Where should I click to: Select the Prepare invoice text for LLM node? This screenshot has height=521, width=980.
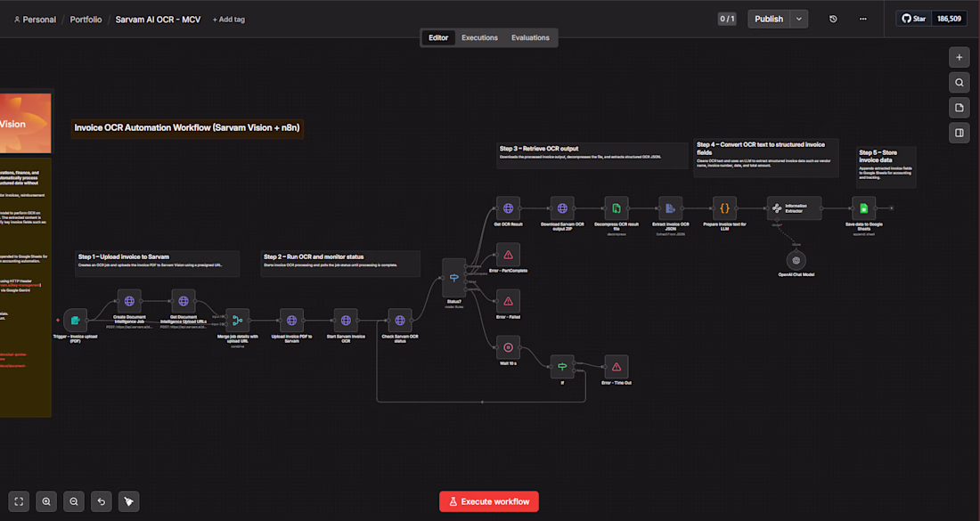(725, 208)
